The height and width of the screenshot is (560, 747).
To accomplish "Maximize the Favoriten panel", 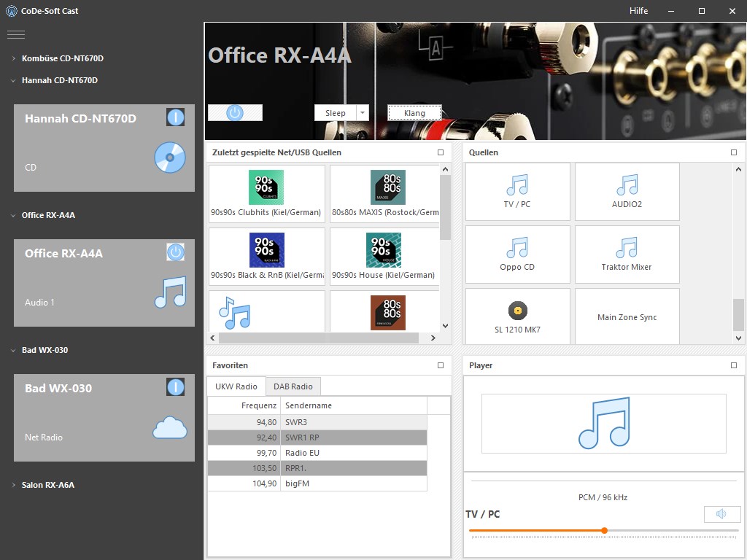I will 440,365.
